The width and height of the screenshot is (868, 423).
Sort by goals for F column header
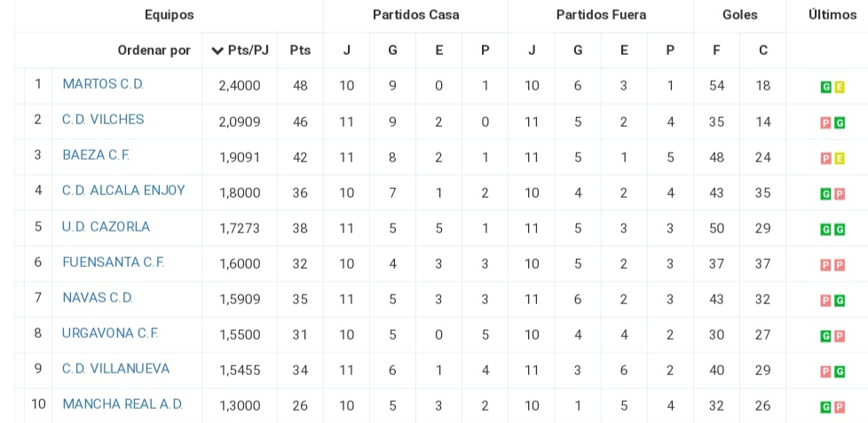pos(716,51)
